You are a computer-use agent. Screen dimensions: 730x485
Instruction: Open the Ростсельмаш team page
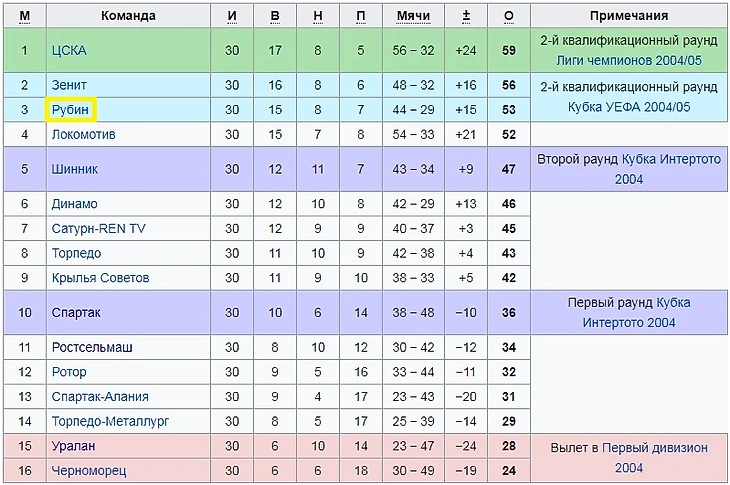[92, 347]
